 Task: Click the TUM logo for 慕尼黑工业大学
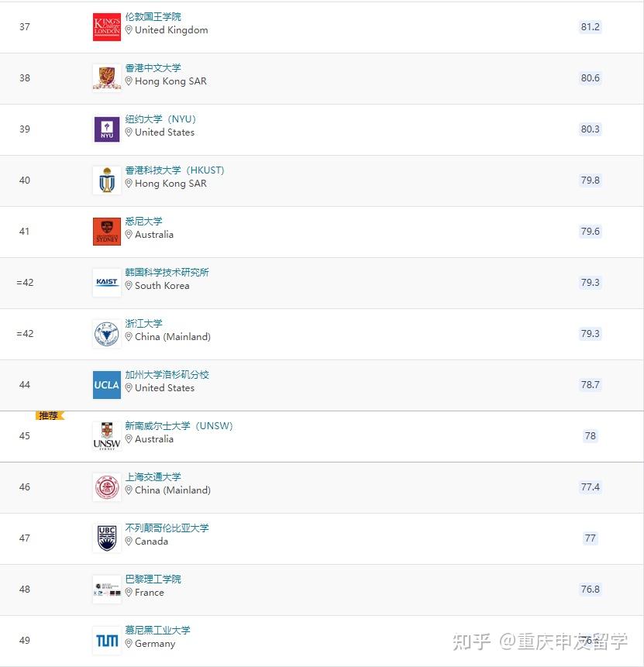pyautogui.click(x=106, y=640)
